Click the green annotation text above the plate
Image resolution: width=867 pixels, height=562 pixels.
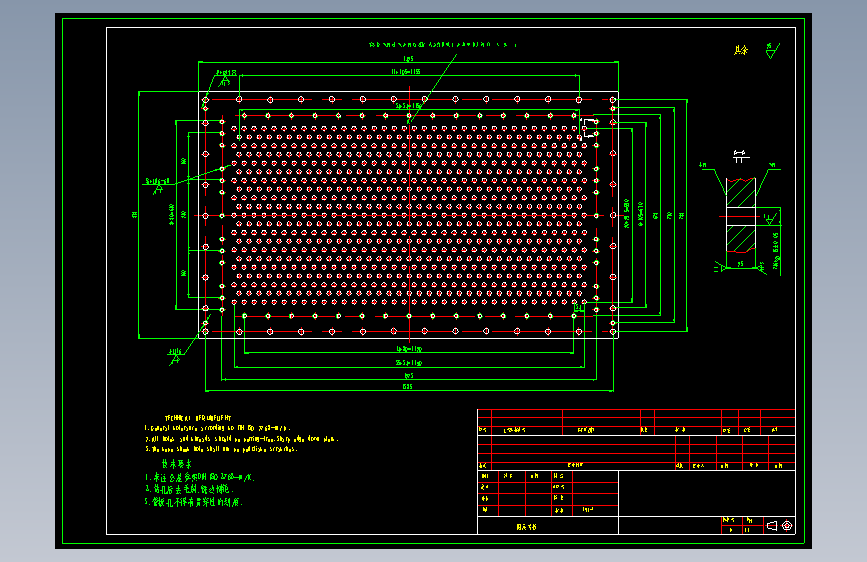click(442, 44)
